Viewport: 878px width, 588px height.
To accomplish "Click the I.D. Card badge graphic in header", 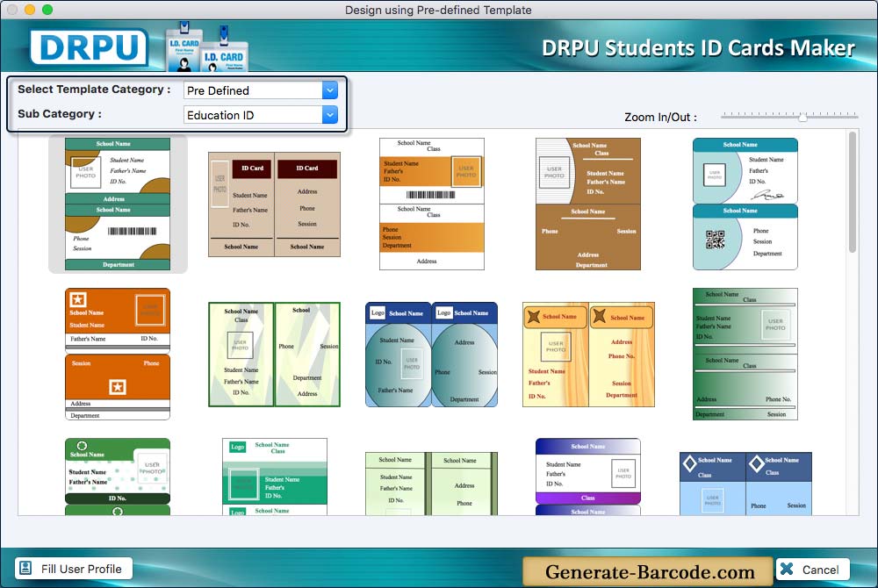I will pyautogui.click(x=206, y=47).
